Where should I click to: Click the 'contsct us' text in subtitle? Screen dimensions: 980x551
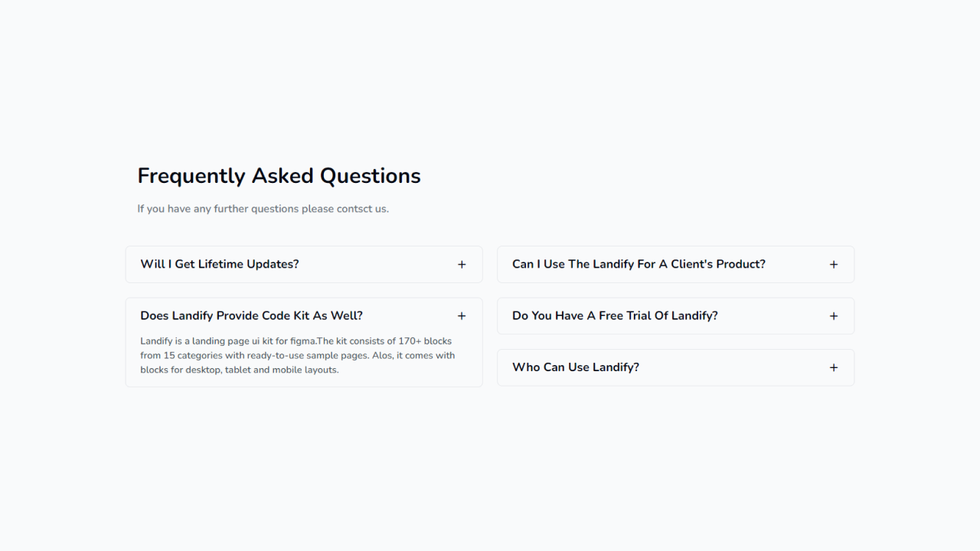[x=362, y=208]
